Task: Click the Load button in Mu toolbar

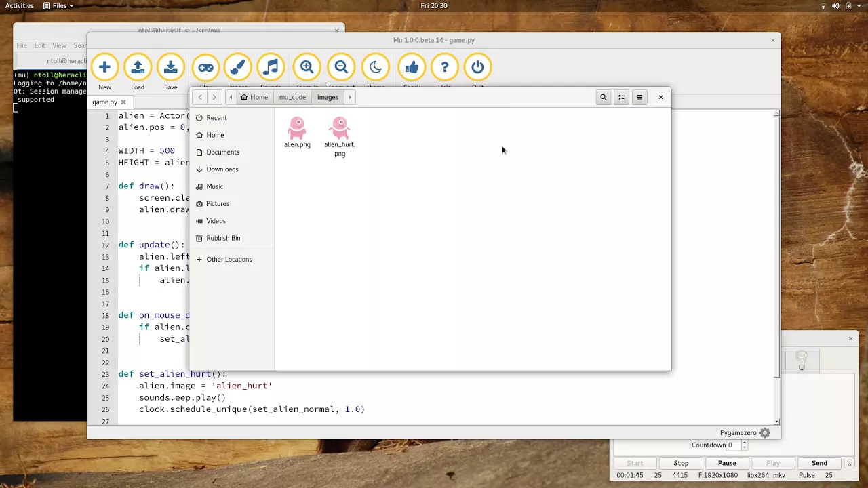Action: click(x=138, y=67)
